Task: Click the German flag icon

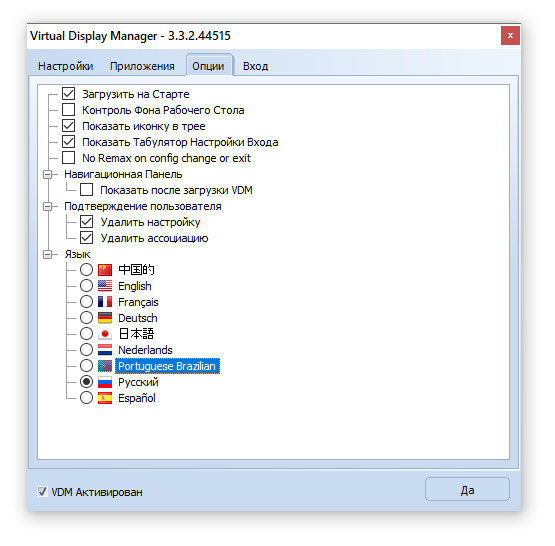Action: pyautogui.click(x=105, y=318)
